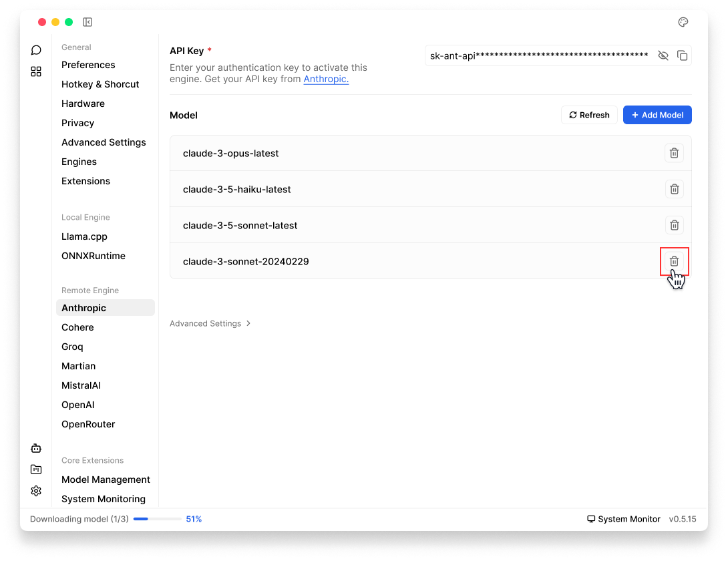This screenshot has width=728, height=561.
Task: Select OpenRouter in Remote Engine list
Action: (88, 424)
